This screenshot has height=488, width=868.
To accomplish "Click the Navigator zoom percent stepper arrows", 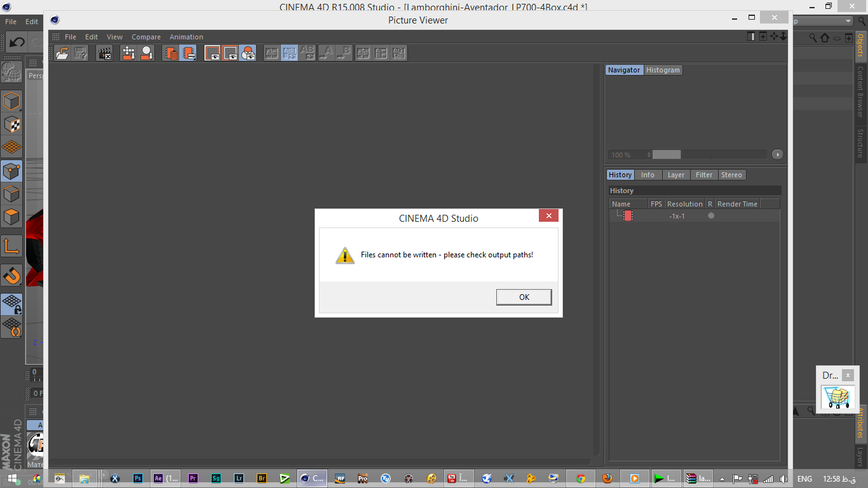I will pos(649,154).
